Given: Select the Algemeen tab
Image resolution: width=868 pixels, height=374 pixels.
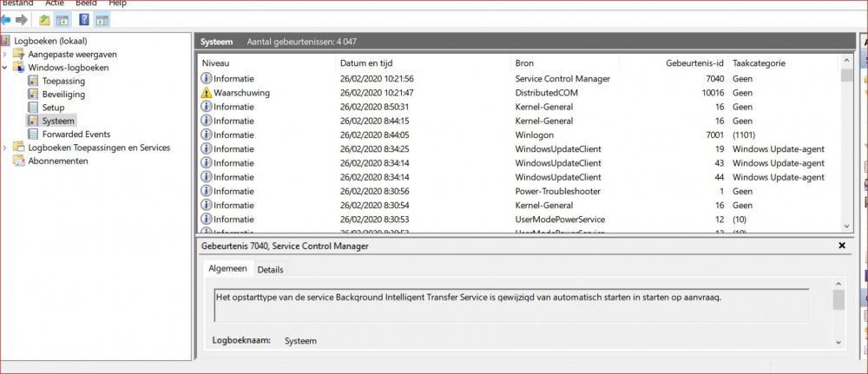Looking at the screenshot, I should tap(227, 269).
